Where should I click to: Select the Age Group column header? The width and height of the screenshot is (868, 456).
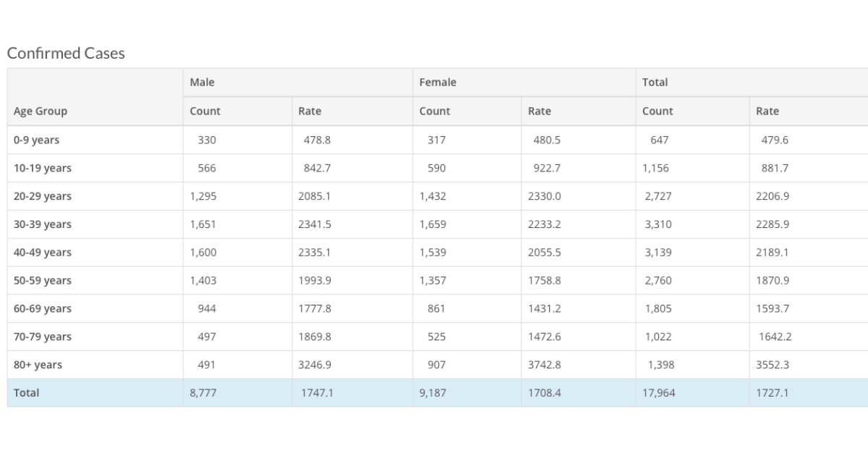coord(41,111)
